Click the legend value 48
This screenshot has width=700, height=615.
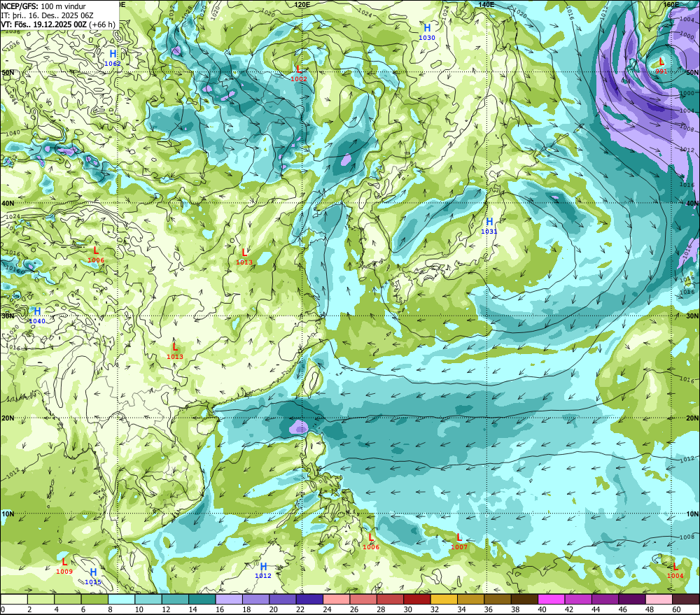[650, 609]
